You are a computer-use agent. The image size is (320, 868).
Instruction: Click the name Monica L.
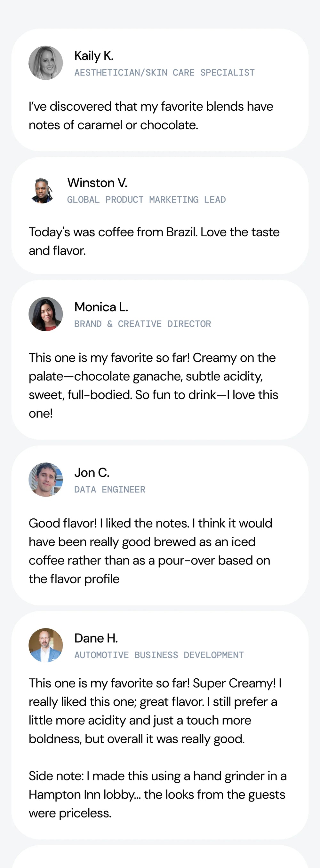(x=101, y=307)
